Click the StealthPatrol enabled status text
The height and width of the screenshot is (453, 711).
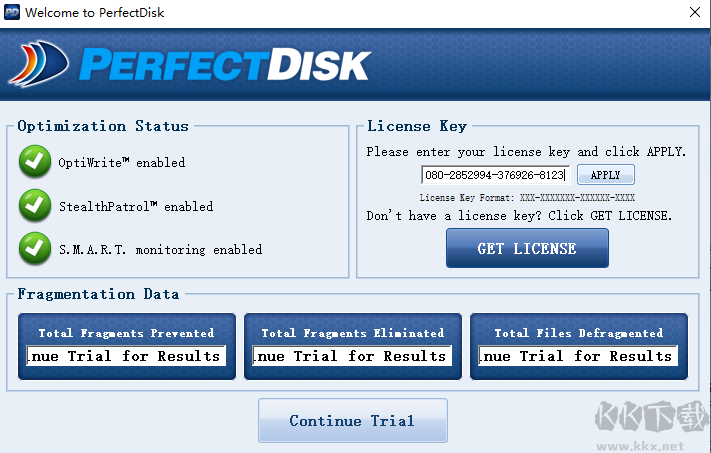137,207
